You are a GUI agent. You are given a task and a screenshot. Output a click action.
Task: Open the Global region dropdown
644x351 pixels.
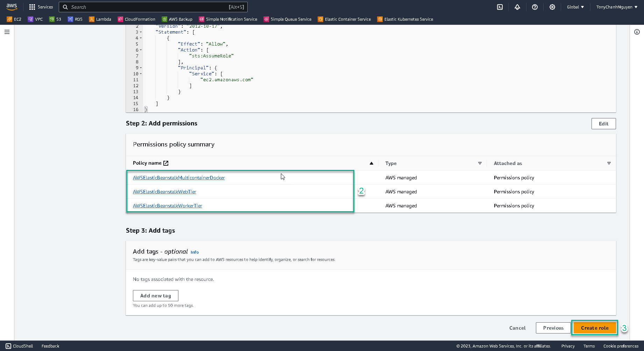pyautogui.click(x=575, y=7)
